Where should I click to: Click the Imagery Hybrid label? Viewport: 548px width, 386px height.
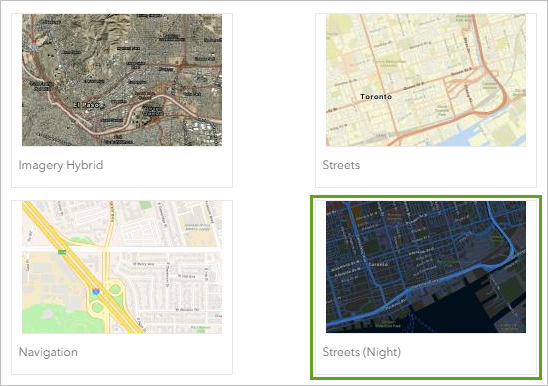[x=61, y=165]
